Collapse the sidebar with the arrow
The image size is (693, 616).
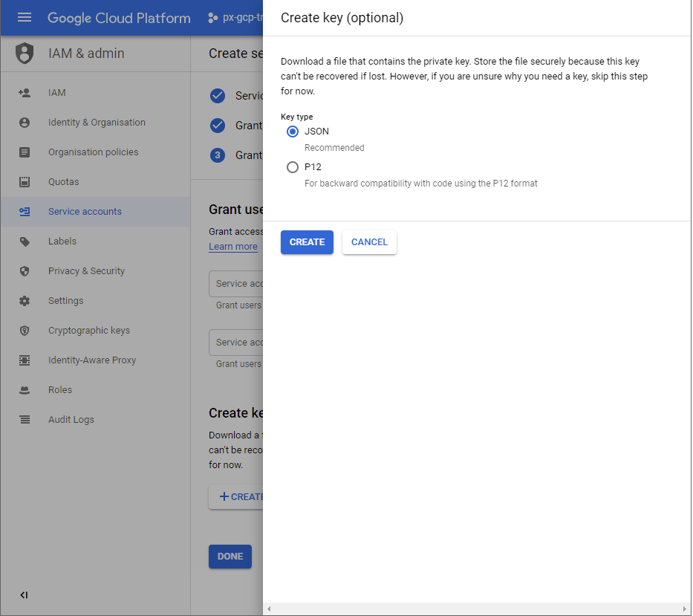(x=24, y=595)
